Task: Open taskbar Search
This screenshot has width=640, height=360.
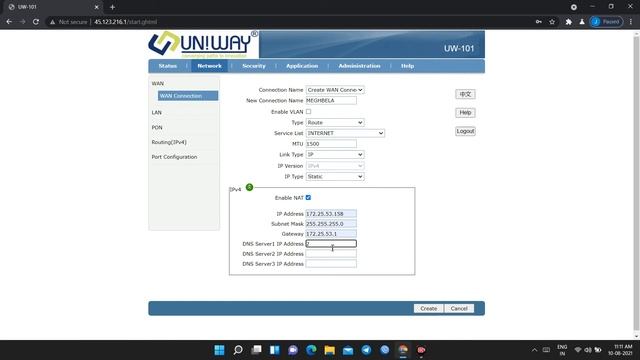Action: point(238,350)
